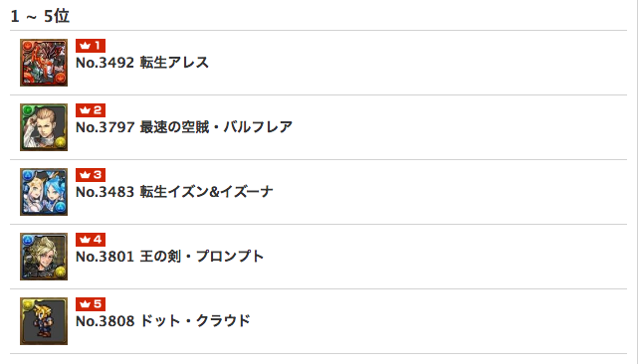Click the red rank 2 crown badge

pyautogui.click(x=91, y=110)
